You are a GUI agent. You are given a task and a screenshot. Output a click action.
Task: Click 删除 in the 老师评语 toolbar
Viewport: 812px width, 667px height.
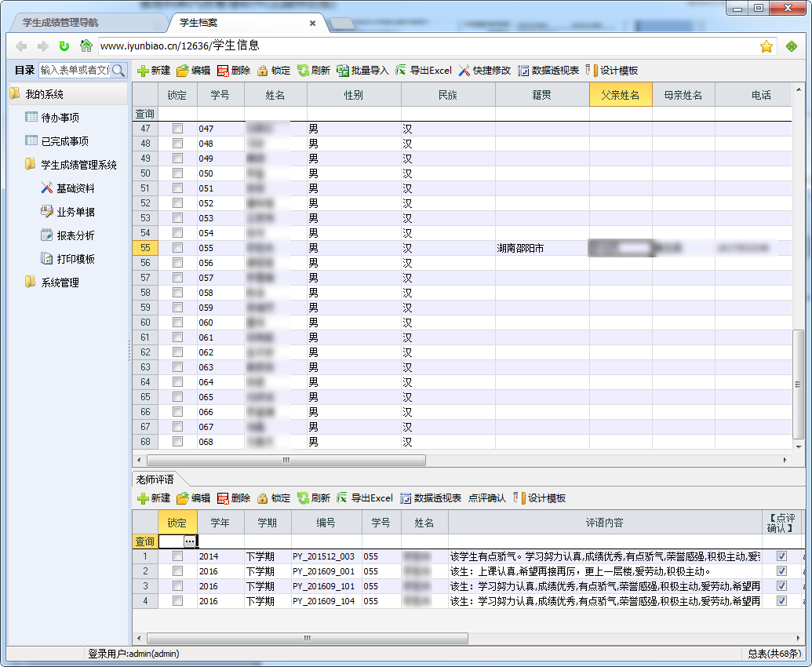tap(233, 498)
